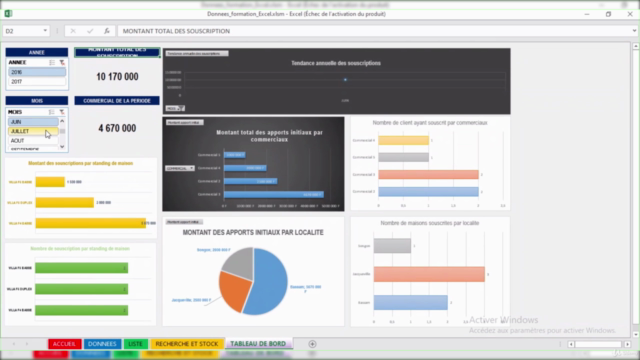This screenshot has height=360, width=640.
Task: Go to previous sheet tab arrow
Action: pos(14,344)
